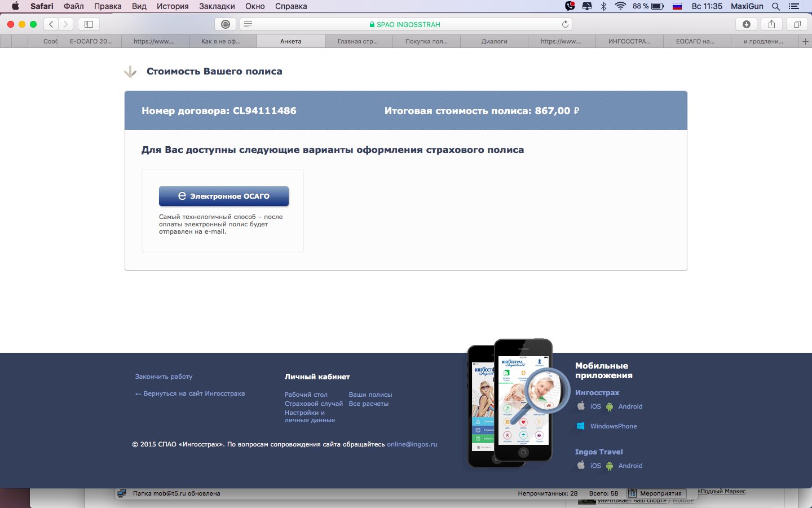Go back with Safari's back arrow
812x508 pixels.
click(51, 24)
